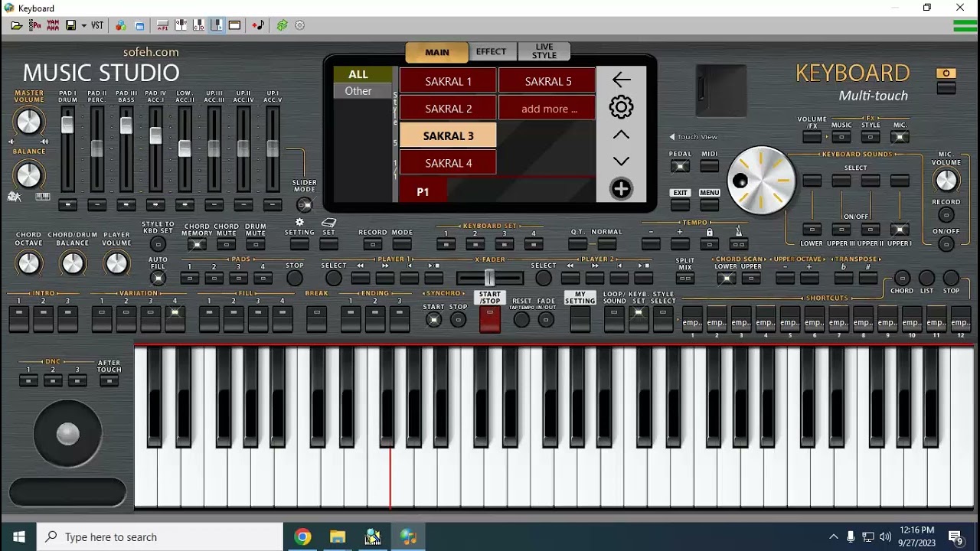Viewport: 980px width, 551px height.
Task: Toggle the Slider Mode button
Action: 304,204
